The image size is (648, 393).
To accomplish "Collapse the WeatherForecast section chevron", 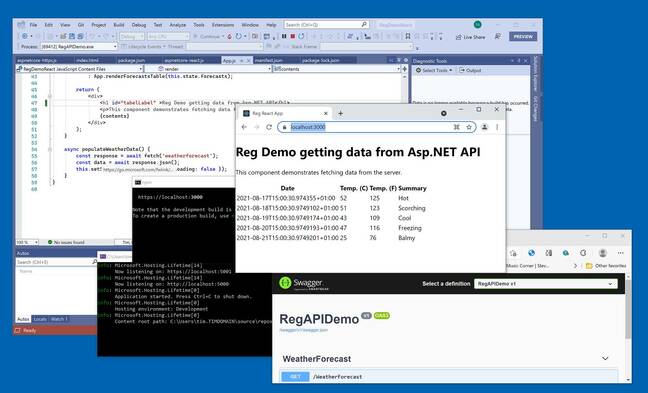I will coord(605,359).
